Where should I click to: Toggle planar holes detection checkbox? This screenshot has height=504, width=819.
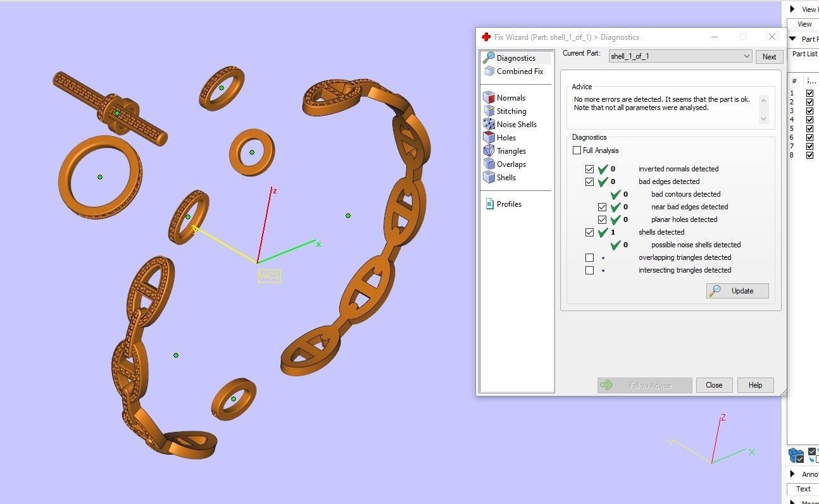coord(603,219)
